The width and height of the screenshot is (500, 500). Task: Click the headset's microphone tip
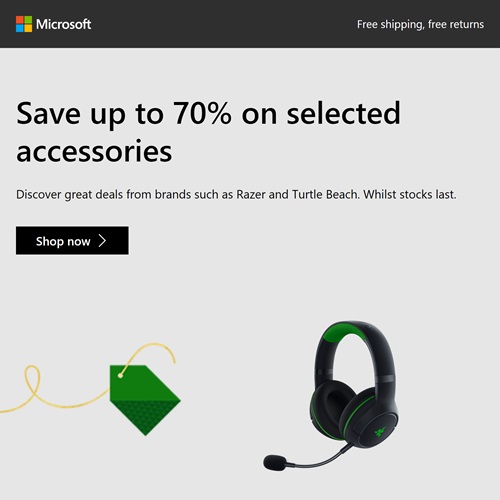(x=275, y=463)
